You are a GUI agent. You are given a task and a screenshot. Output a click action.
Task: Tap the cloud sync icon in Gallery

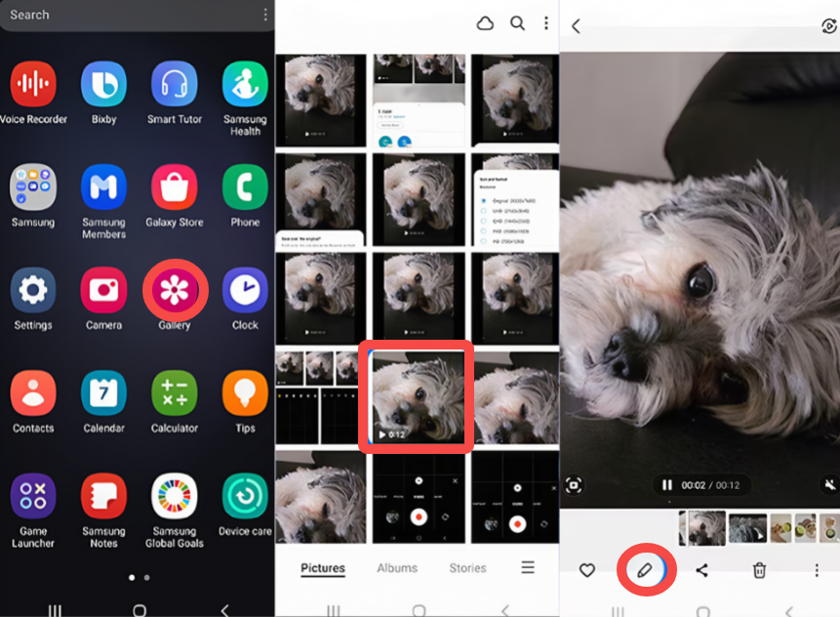(485, 22)
